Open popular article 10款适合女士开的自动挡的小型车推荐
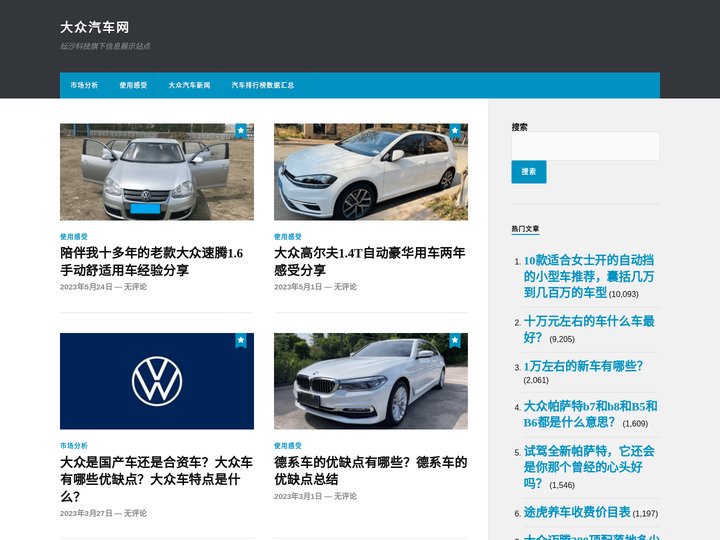The height and width of the screenshot is (540, 720). [x=589, y=276]
